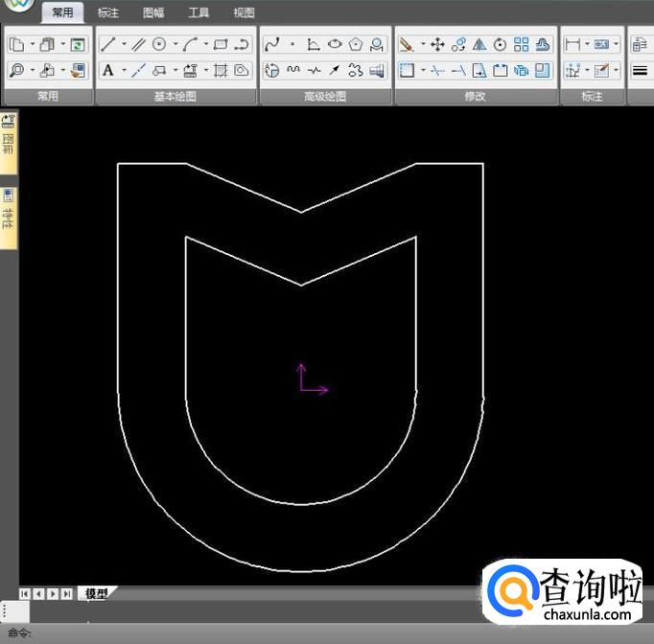Expand the Arc tool dropdown arrow
The height and width of the screenshot is (644, 654).
[x=205, y=44]
